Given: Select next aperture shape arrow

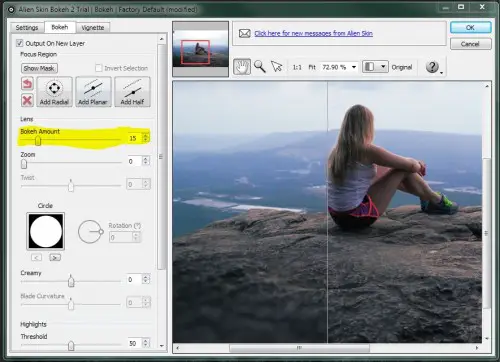Looking at the screenshot, I should tap(55, 257).
